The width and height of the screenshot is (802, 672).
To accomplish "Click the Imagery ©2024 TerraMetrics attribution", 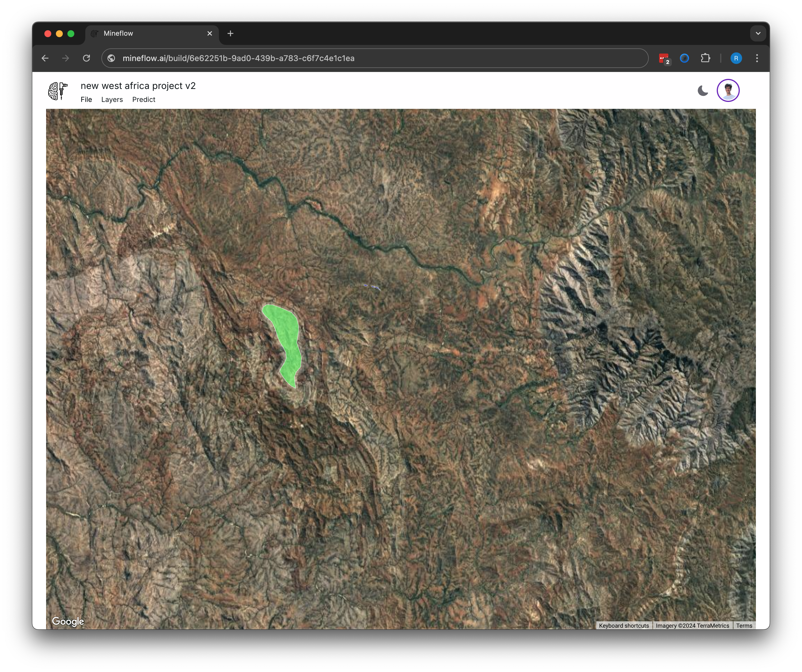I will pos(693,625).
